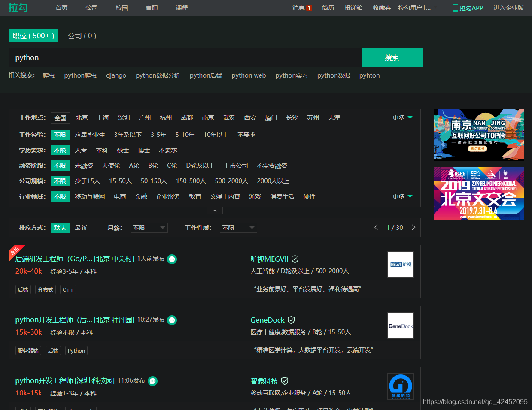The width and height of the screenshot is (532, 410).
Task: Click 拉勾APP phone icon
Action: click(456, 8)
